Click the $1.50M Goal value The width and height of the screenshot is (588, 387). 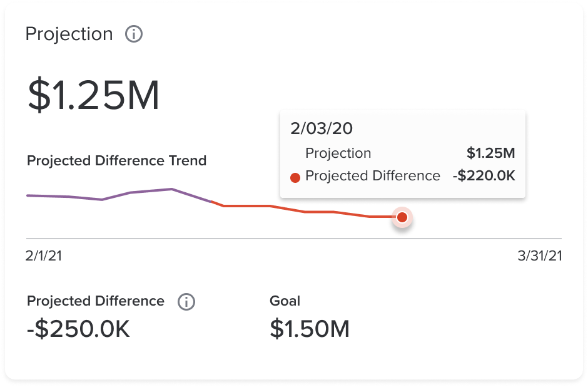[x=309, y=329]
